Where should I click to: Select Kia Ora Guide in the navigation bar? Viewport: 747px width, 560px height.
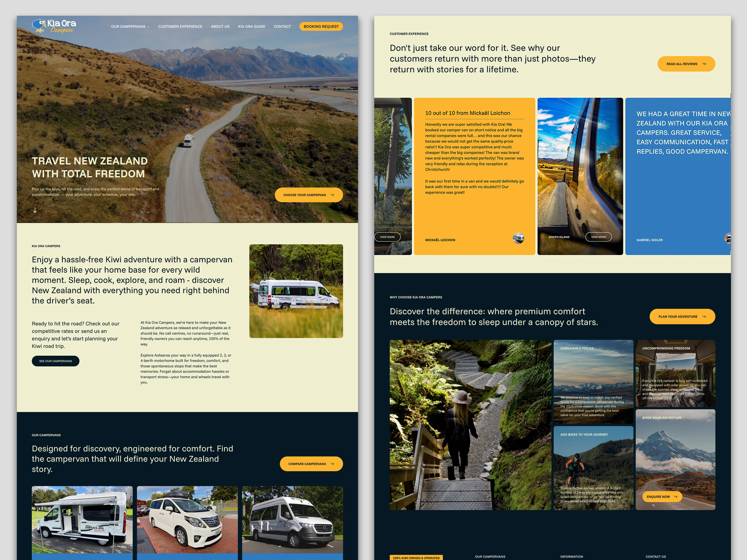tap(251, 27)
